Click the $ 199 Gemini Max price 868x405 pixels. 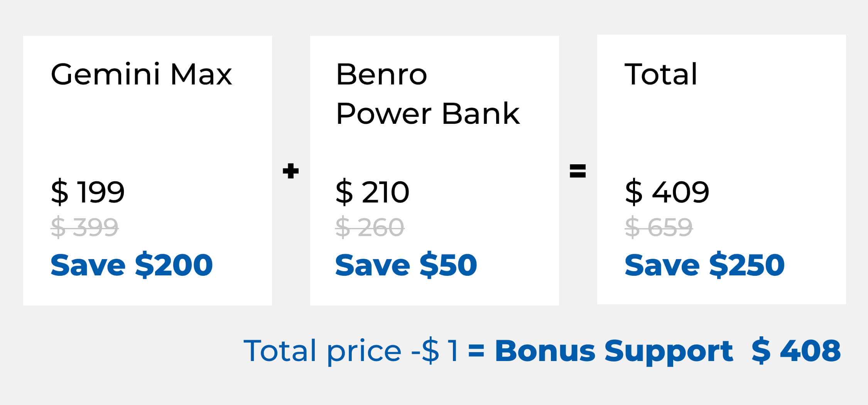tap(88, 192)
